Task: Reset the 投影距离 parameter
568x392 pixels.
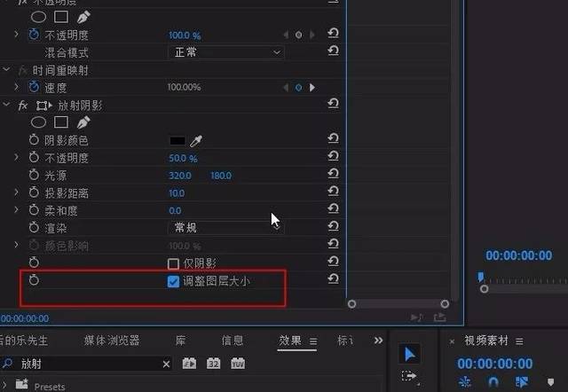Action: 333,191
